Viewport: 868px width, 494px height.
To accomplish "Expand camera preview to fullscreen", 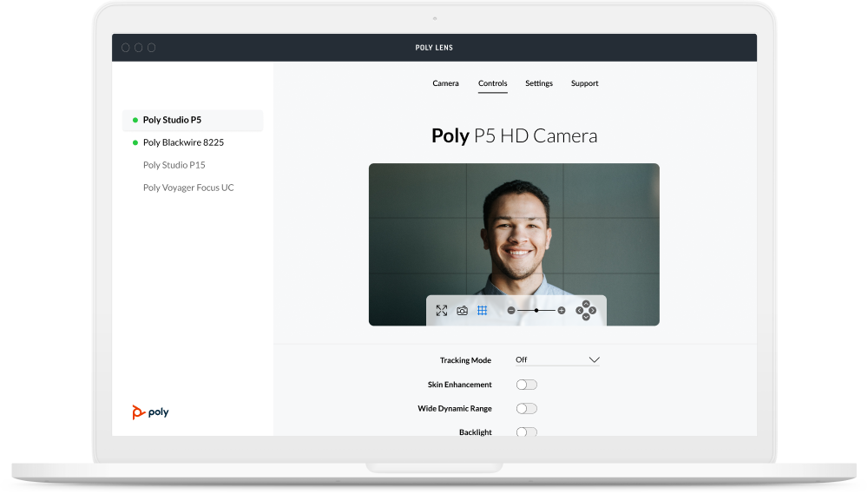I will click(x=441, y=311).
